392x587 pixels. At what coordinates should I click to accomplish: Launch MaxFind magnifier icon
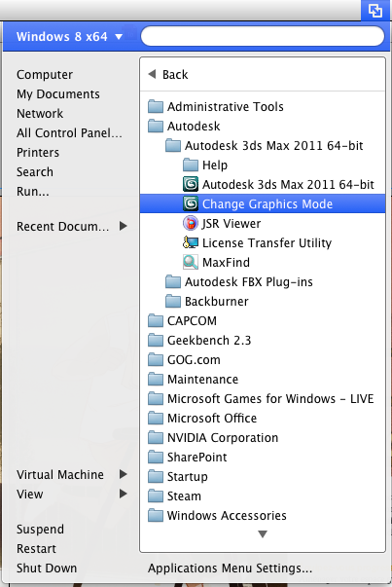[x=191, y=262]
